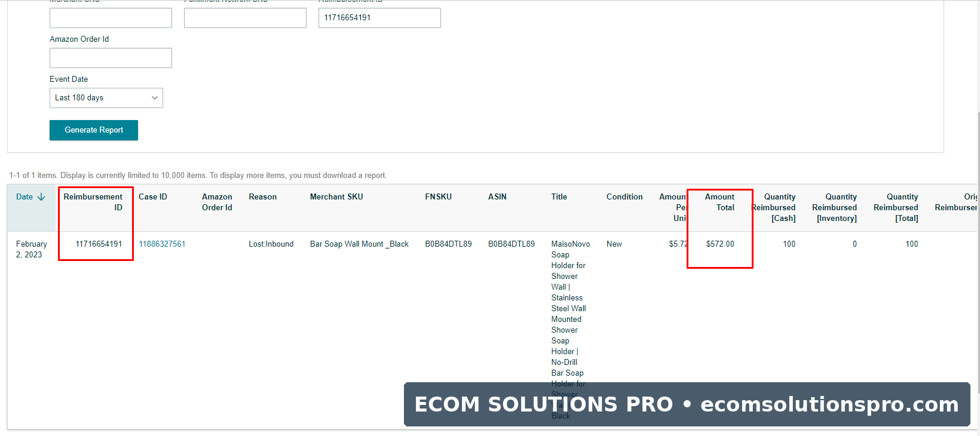Click the Quantity Reimbursed [Cash] header
This screenshot has width=980, height=436.
pyautogui.click(x=774, y=207)
